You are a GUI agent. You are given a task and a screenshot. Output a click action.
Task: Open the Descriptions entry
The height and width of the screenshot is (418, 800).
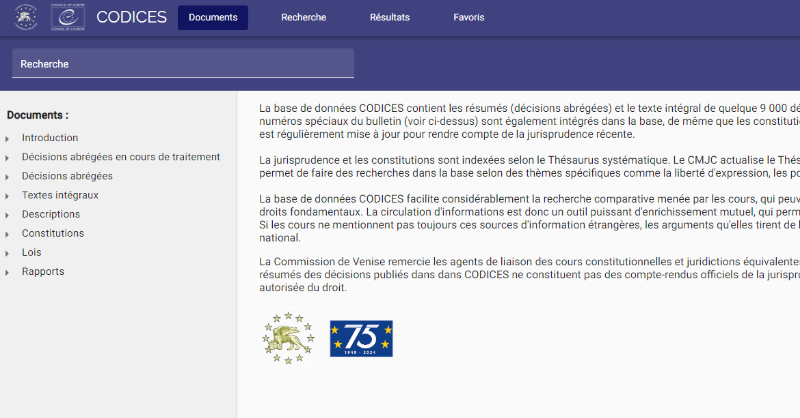pyautogui.click(x=51, y=214)
